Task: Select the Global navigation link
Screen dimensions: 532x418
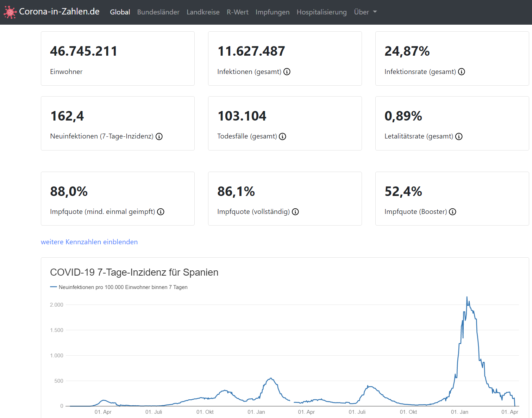Action: coord(120,12)
